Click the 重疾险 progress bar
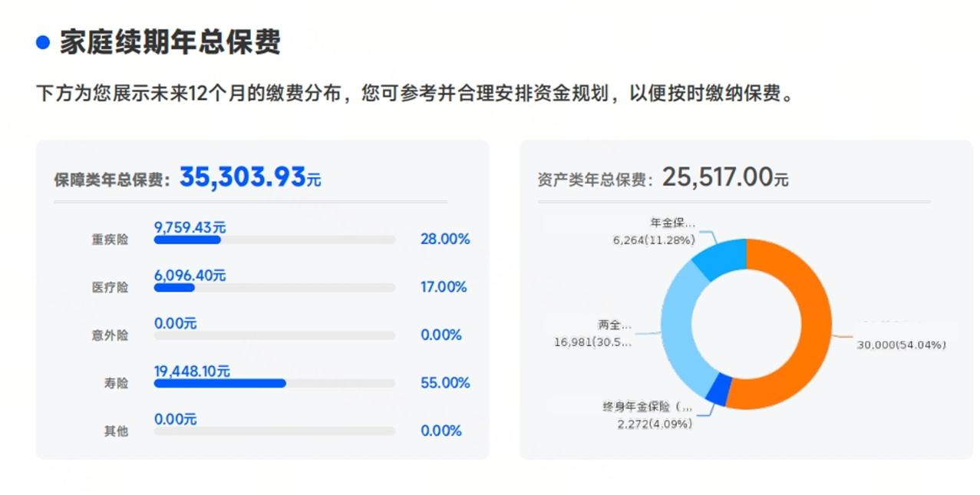The height and width of the screenshot is (495, 980). click(274, 240)
